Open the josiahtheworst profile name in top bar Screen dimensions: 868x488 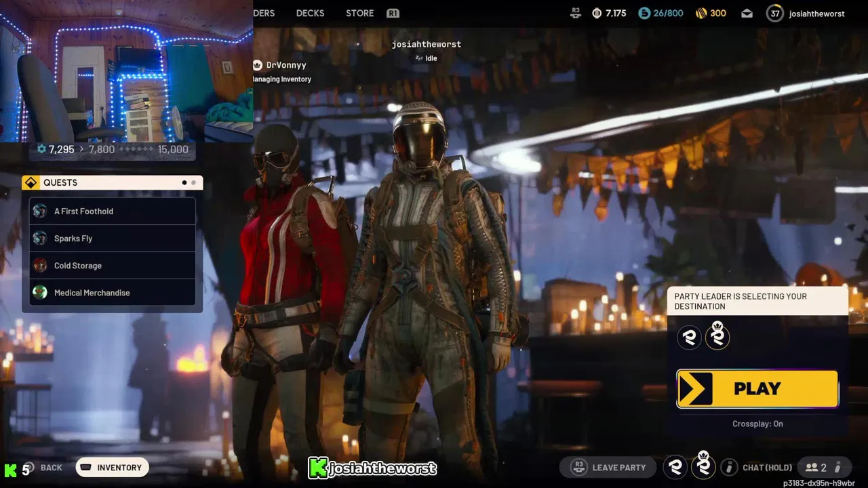[816, 14]
